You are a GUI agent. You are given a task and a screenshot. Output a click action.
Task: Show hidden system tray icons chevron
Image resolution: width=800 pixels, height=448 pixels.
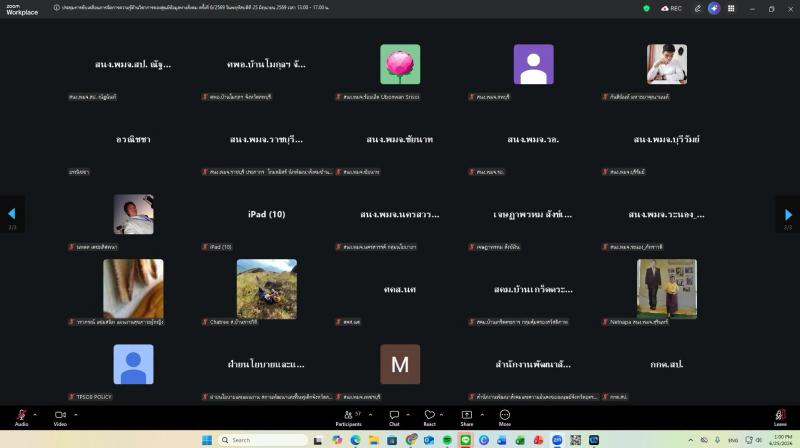tap(690, 440)
